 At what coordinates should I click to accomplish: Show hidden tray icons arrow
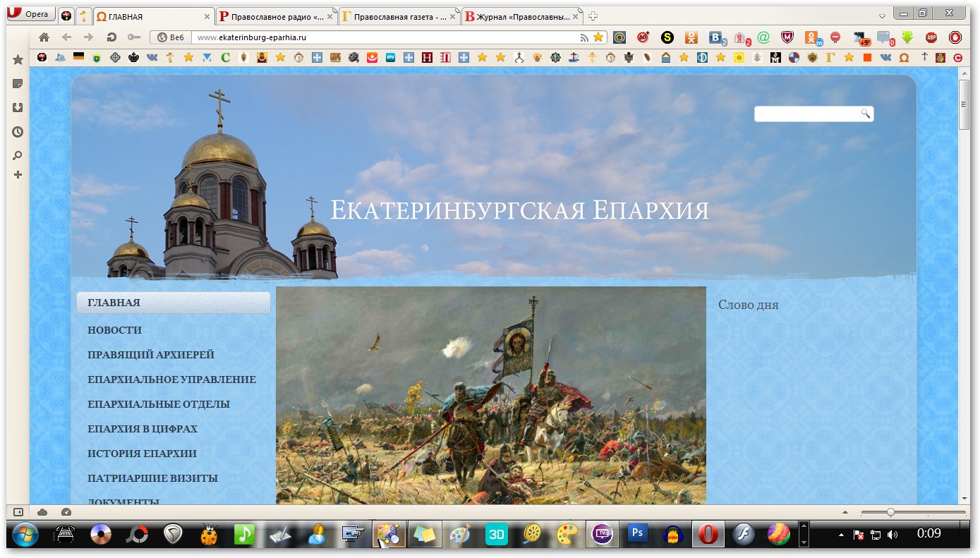(x=842, y=535)
